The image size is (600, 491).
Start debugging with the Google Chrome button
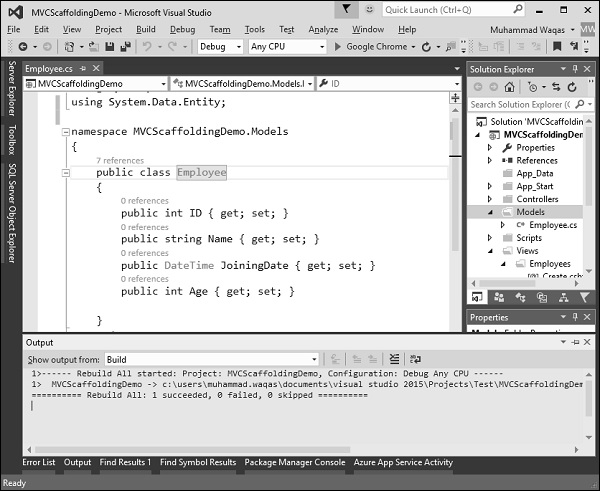(x=375, y=47)
